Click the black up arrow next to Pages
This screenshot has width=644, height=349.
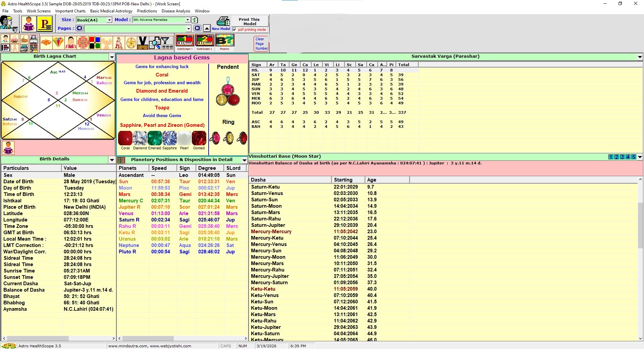coord(207,29)
